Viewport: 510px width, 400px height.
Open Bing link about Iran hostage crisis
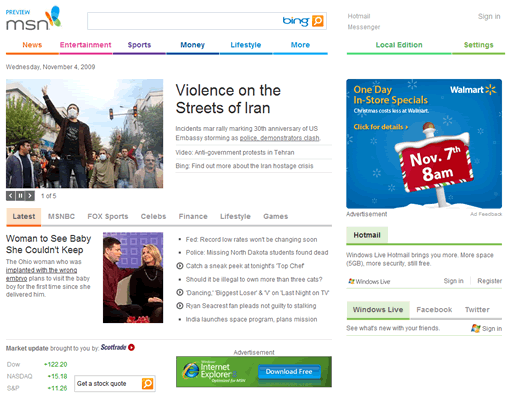(x=244, y=166)
